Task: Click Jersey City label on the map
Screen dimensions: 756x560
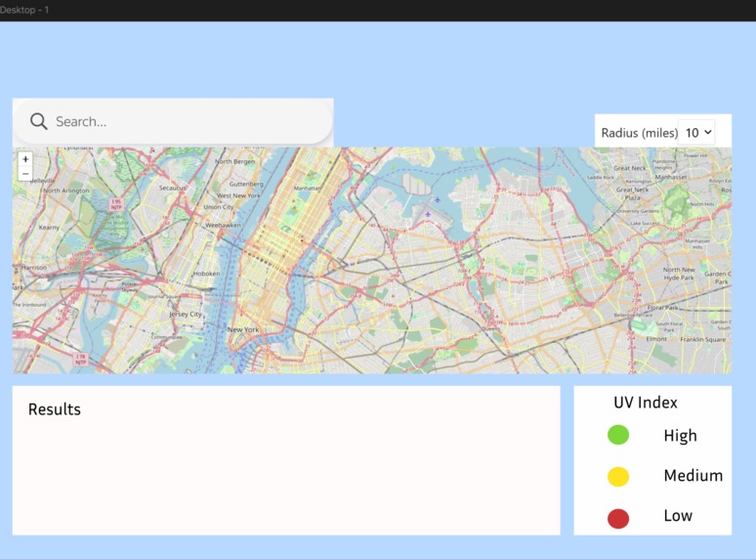Action: click(x=186, y=314)
